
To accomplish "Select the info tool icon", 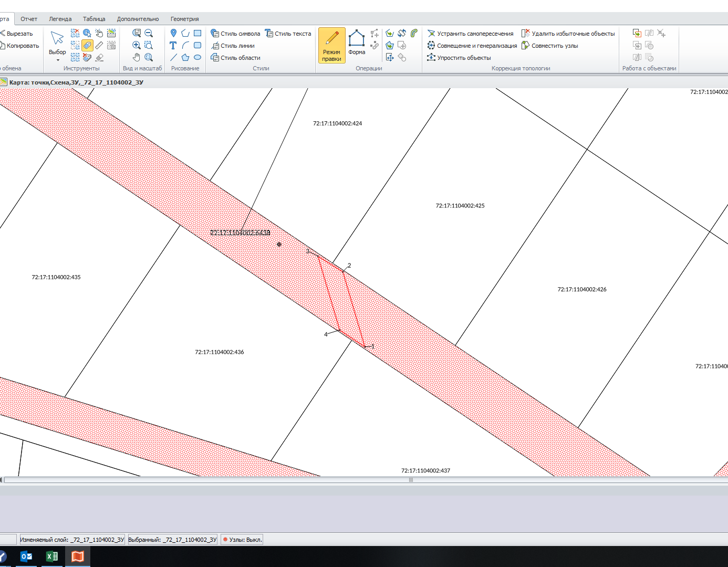I will (x=87, y=34).
